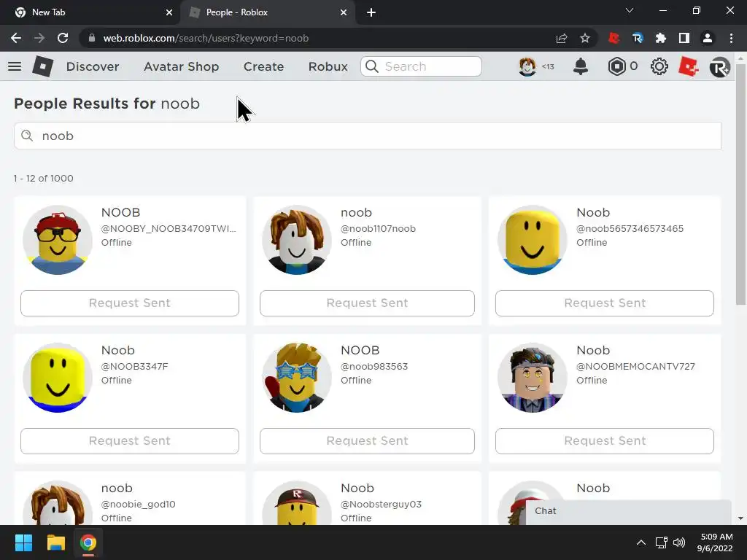
Task: Open the NOOB3347F user avatar
Action: [x=58, y=378]
